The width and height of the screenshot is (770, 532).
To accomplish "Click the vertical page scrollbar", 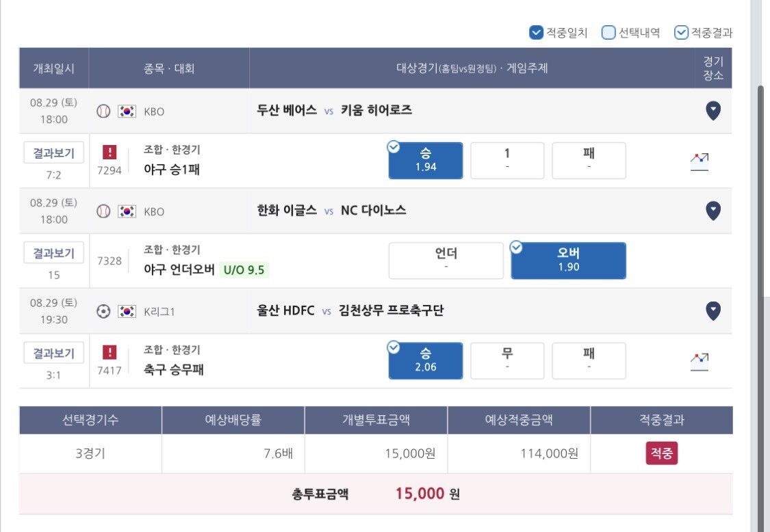I will click(x=760, y=191).
